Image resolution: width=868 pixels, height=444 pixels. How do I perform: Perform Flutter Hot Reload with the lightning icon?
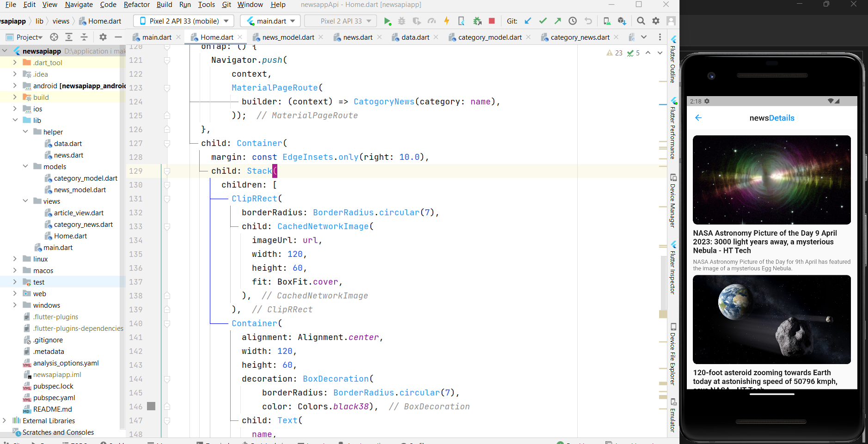[x=446, y=21]
